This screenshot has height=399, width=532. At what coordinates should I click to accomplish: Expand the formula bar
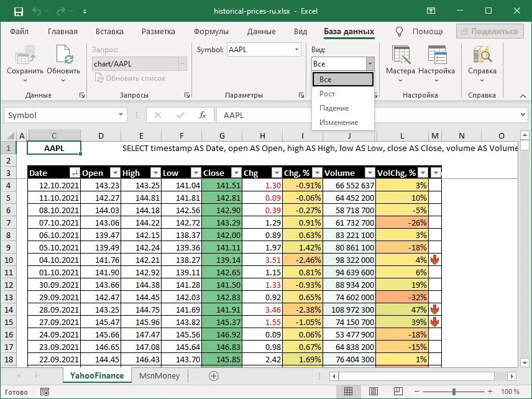pos(523,115)
